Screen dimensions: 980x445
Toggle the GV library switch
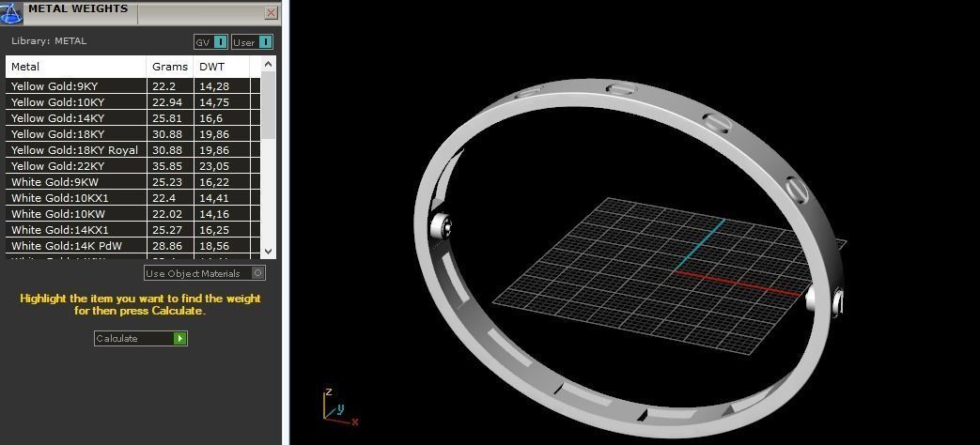(x=210, y=42)
